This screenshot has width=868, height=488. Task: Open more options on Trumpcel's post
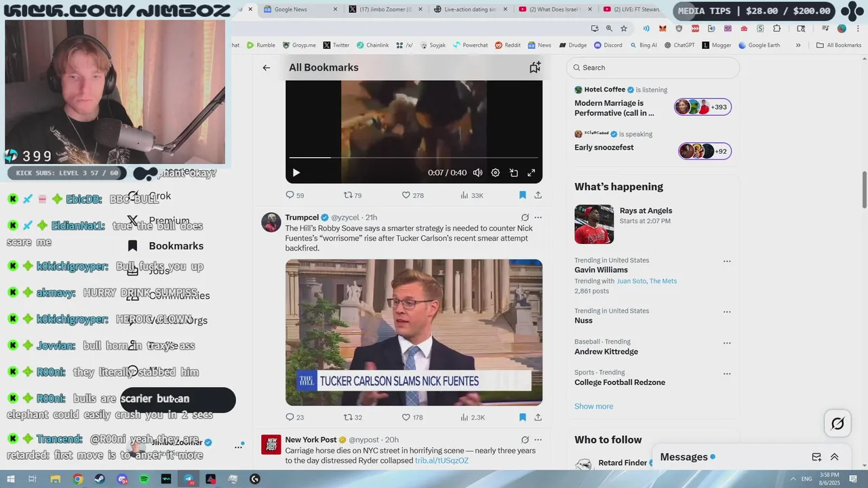point(538,218)
